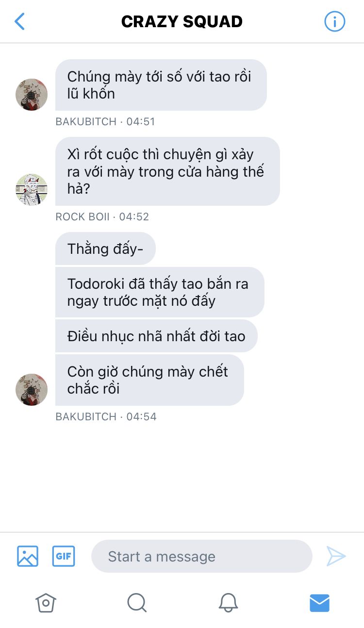Tap the send arrow icon
Image resolution: width=364 pixels, height=628 pixels.
click(x=336, y=556)
